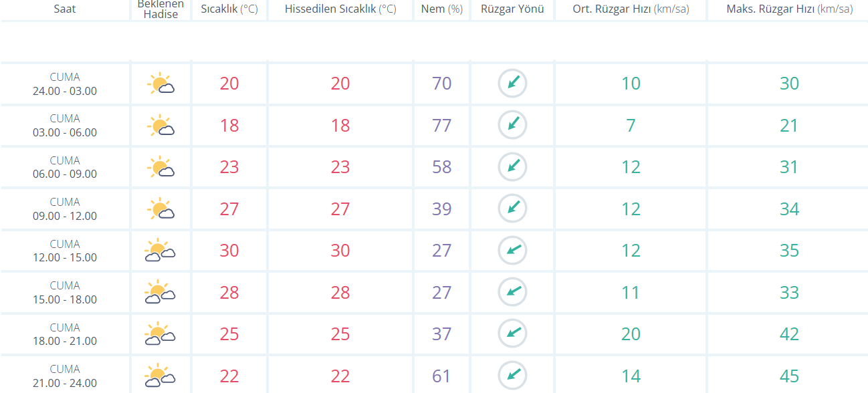Click max wind speed value 42
868x393 pixels.
pos(790,334)
